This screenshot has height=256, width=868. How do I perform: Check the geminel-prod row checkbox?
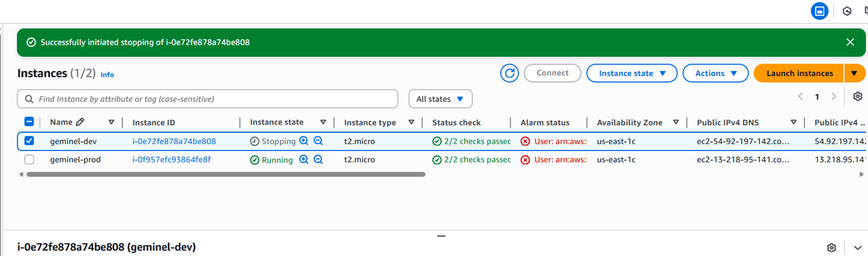(29, 159)
